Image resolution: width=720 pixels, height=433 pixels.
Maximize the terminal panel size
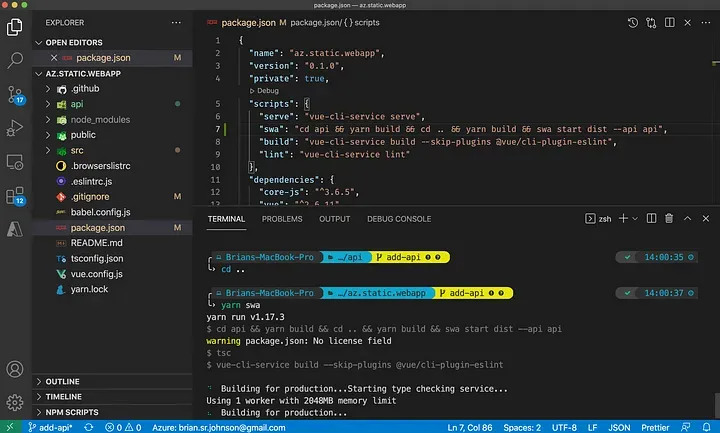687,219
